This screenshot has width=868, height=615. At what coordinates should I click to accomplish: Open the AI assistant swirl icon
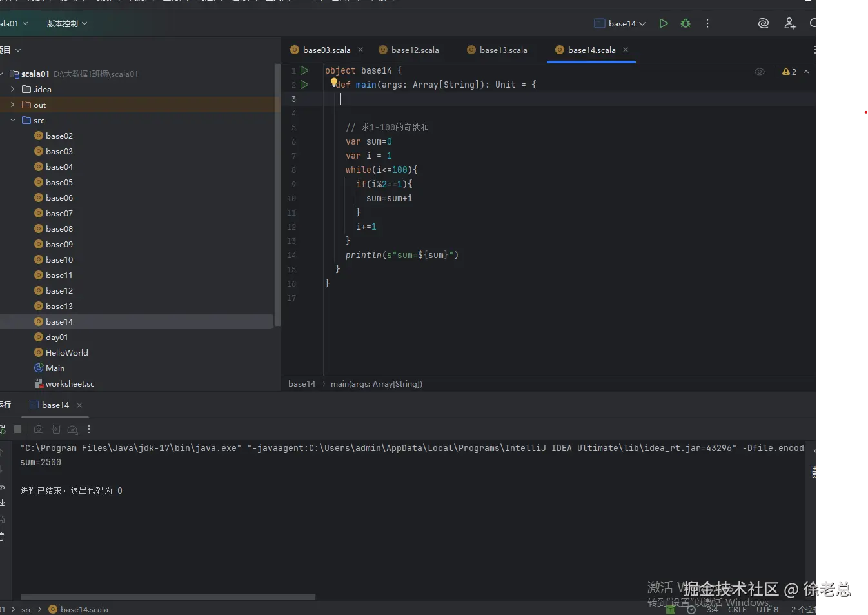tap(764, 23)
